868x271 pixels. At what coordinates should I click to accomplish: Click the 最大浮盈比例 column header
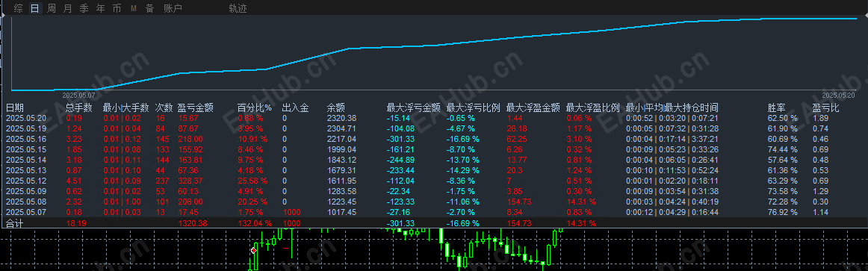point(593,108)
